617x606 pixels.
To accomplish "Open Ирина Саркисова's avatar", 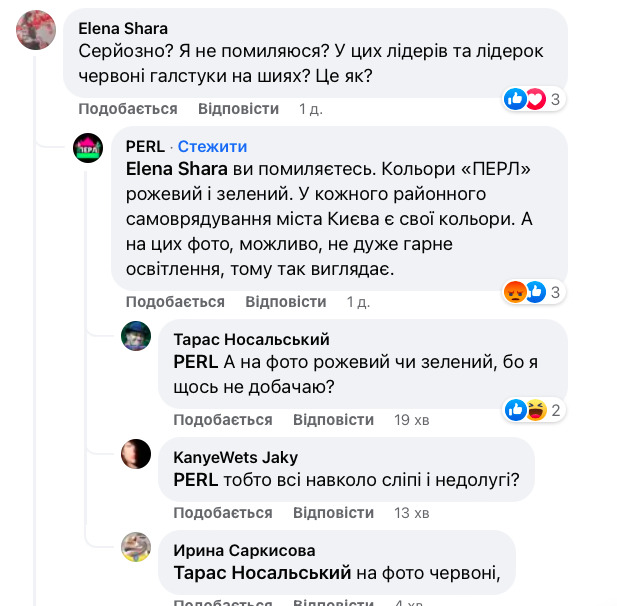I will coord(136,547).
